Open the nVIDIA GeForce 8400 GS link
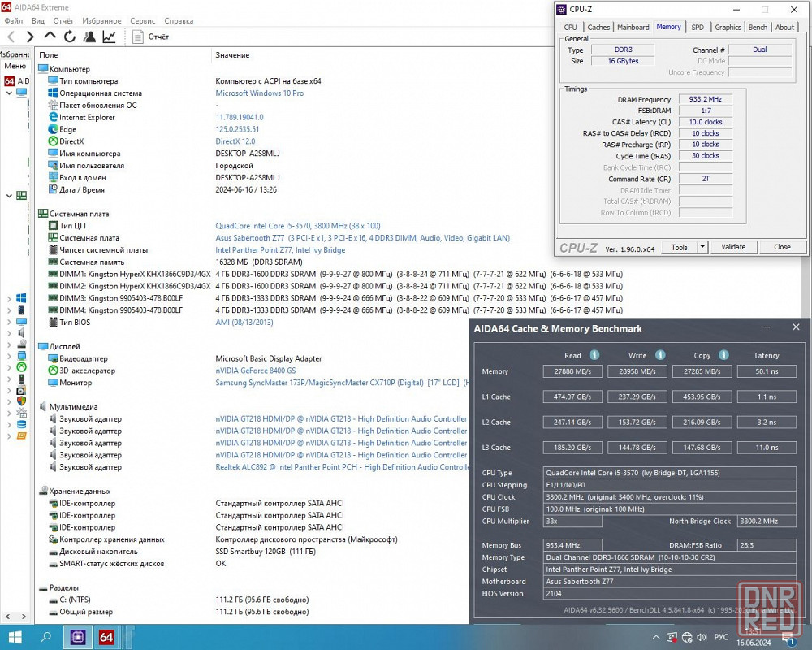This screenshot has height=650, width=812. (255, 370)
